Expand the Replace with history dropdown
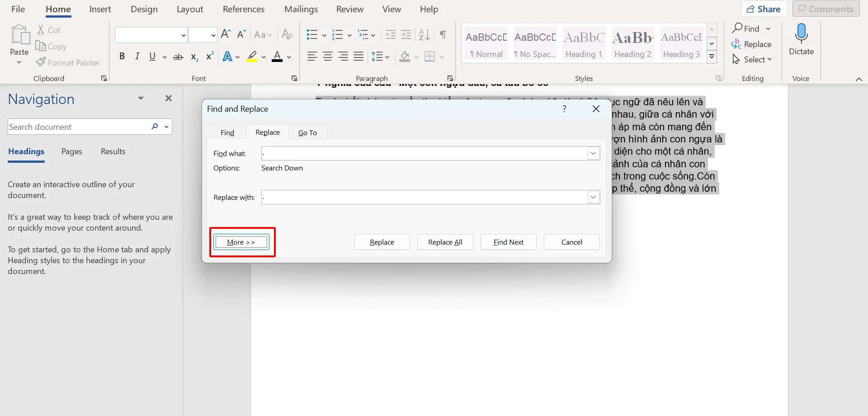Screen dimensions: 868x416 (x=594, y=197)
